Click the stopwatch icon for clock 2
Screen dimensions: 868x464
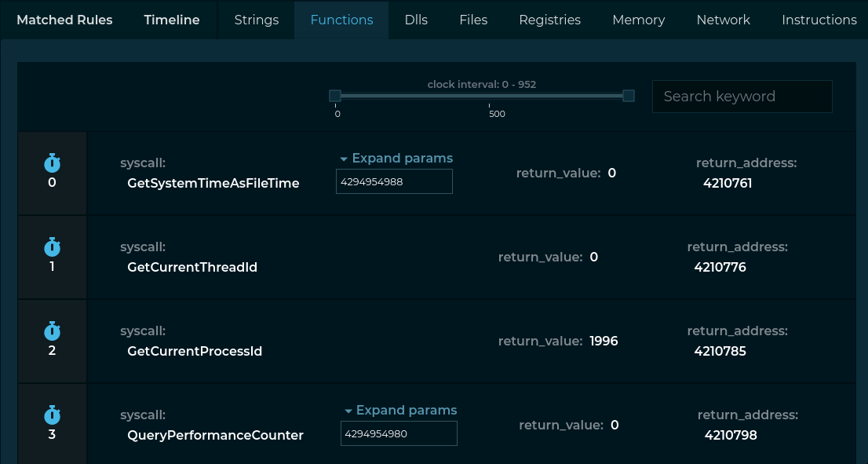click(52, 331)
